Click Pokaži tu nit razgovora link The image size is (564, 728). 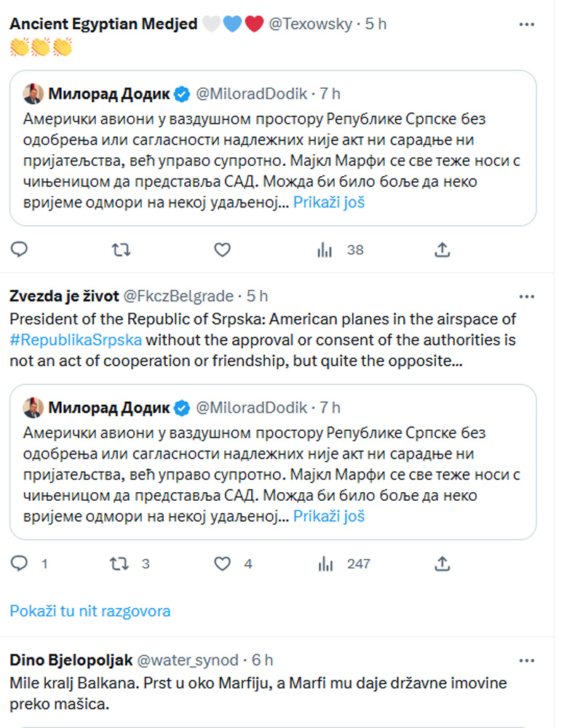tap(90, 611)
